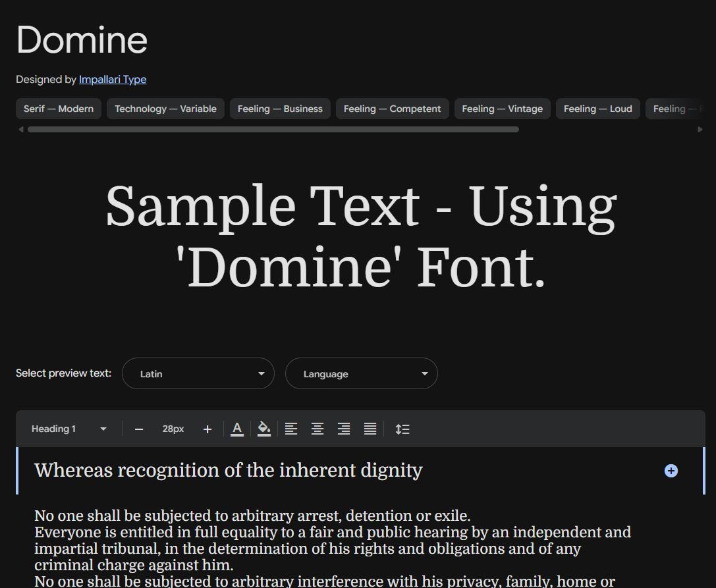
Task: Select the Feeling — Loud tag
Action: [x=597, y=109]
